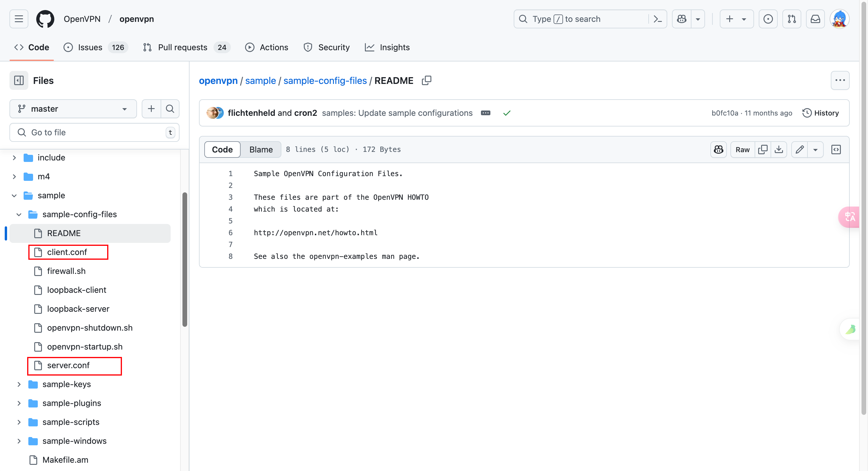868x471 pixels.
Task: Open the command palette icon
Action: click(x=657, y=19)
